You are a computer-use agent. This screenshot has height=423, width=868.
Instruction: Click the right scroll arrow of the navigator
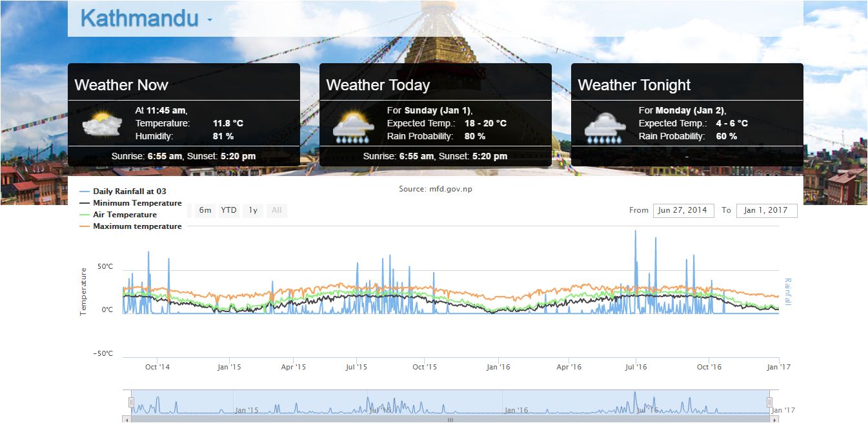point(775,419)
